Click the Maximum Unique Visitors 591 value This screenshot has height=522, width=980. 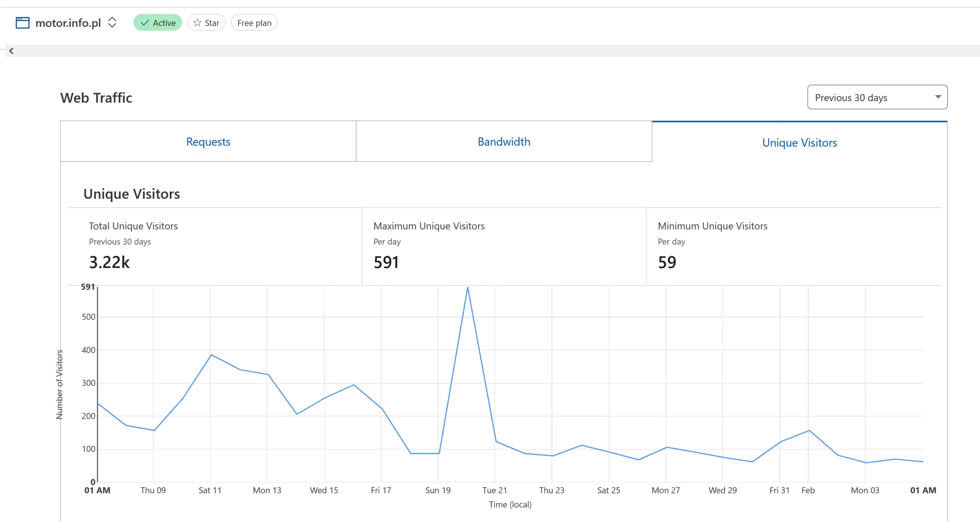pyautogui.click(x=386, y=262)
